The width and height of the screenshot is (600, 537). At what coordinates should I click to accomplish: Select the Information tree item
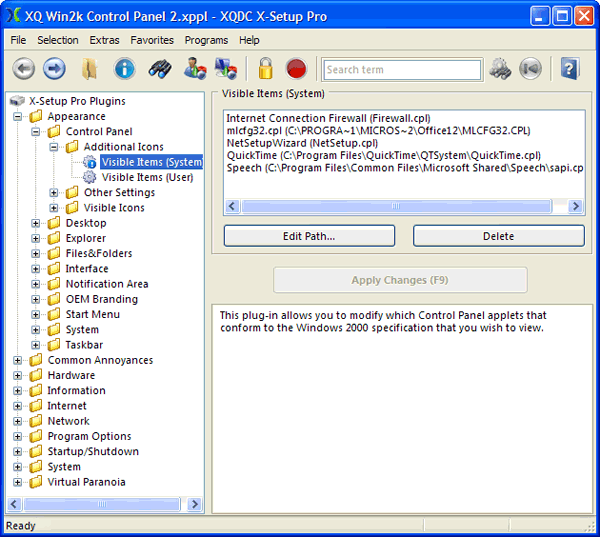pos(76,390)
